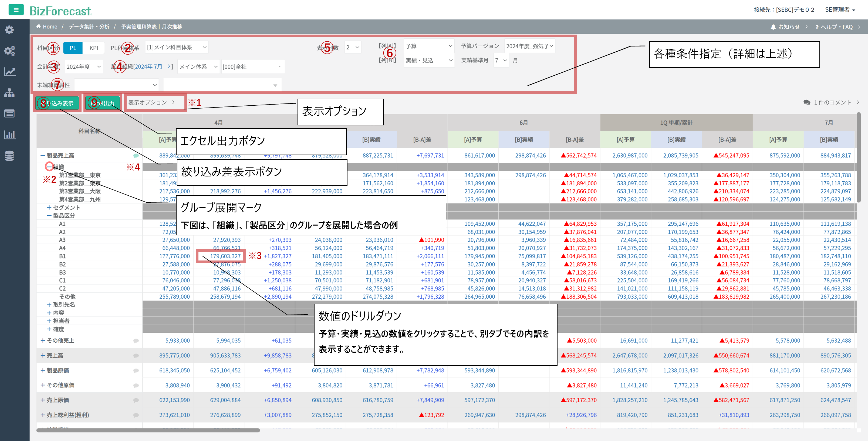Click the green hamburger menu button
The image size is (868, 441).
pos(16,10)
